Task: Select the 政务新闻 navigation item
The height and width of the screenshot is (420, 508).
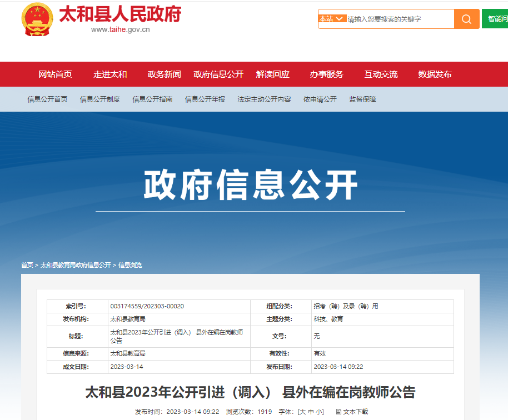Action: (x=164, y=74)
